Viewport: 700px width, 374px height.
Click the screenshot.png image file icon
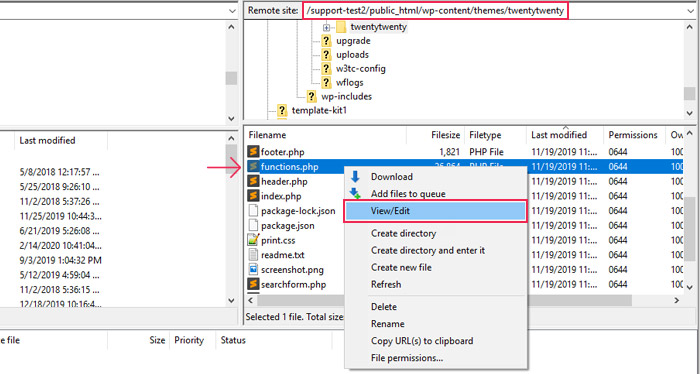tap(253, 270)
